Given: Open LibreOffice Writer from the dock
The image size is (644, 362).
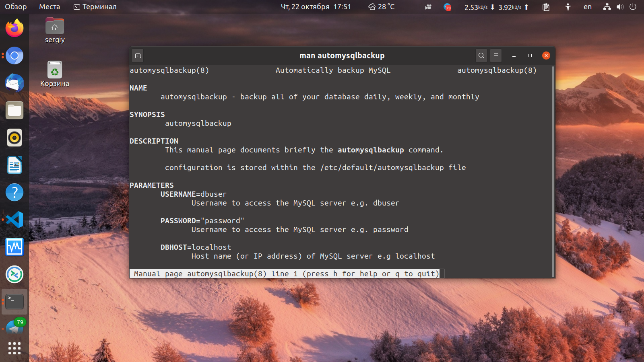Looking at the screenshot, I should pyautogui.click(x=14, y=165).
